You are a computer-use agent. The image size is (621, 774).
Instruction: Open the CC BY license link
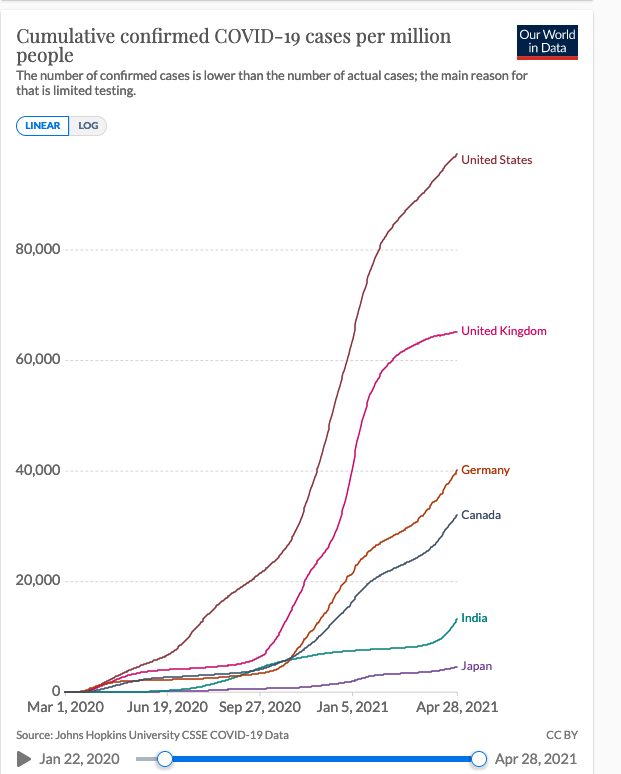pyautogui.click(x=563, y=735)
